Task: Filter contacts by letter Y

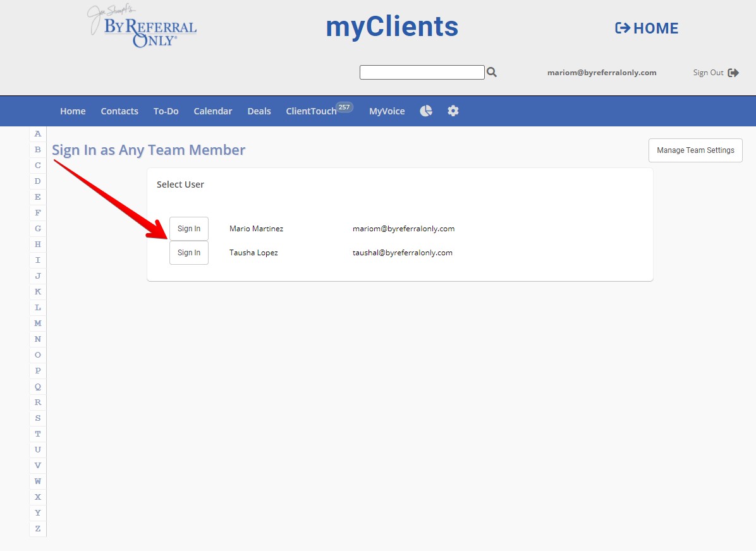Action: click(37, 513)
